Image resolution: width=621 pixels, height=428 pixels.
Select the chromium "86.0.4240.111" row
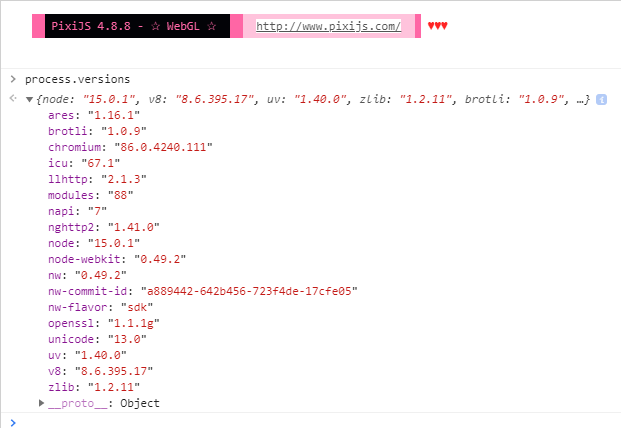tap(130, 147)
